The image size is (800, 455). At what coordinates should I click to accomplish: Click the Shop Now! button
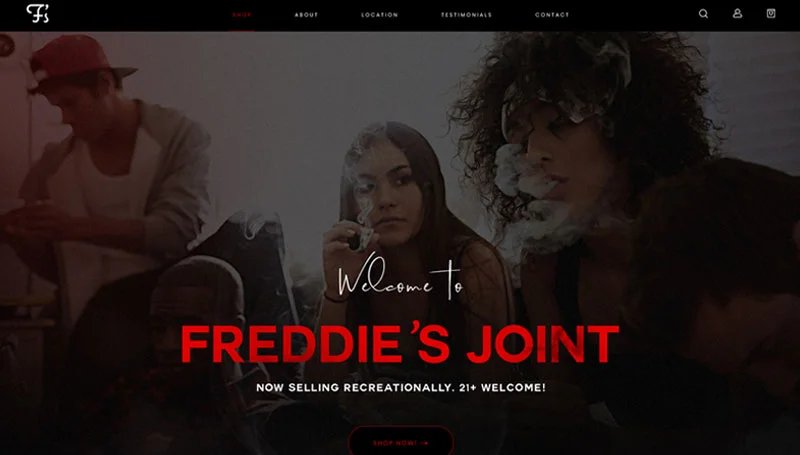401,442
